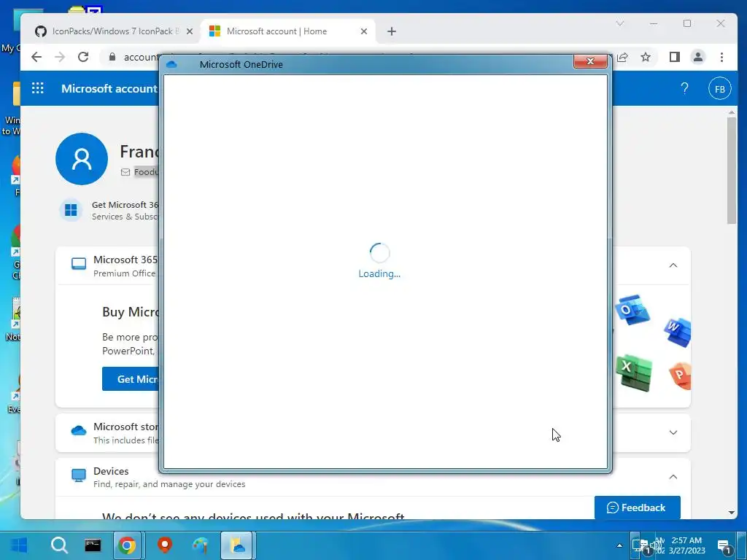Click the OneDrive cloud icon in dialog title bar
This screenshot has height=560, width=747.
click(x=171, y=64)
